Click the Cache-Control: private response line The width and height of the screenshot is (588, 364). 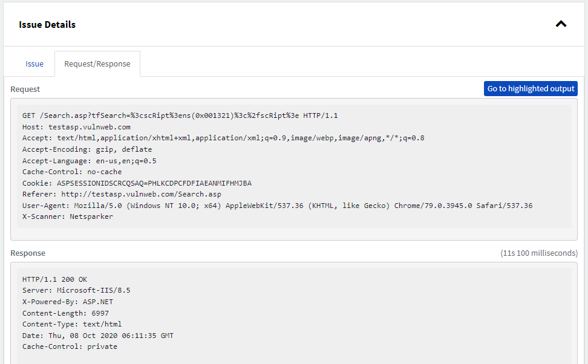point(70,346)
